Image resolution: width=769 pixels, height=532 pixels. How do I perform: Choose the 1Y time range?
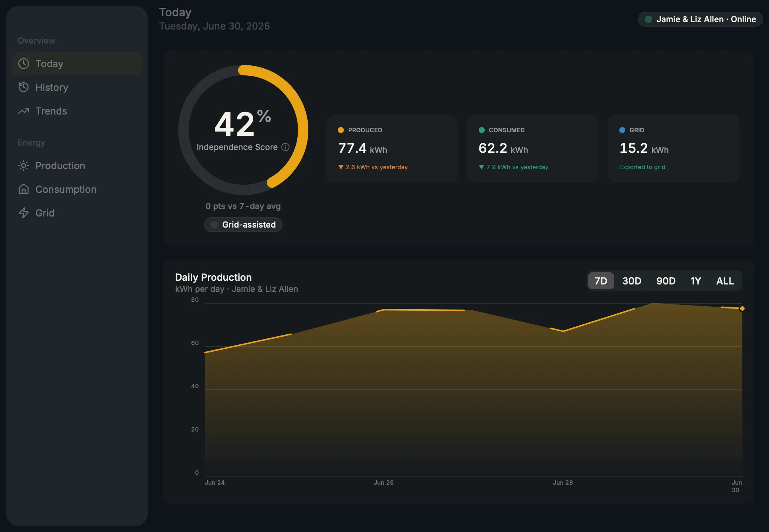[696, 281]
